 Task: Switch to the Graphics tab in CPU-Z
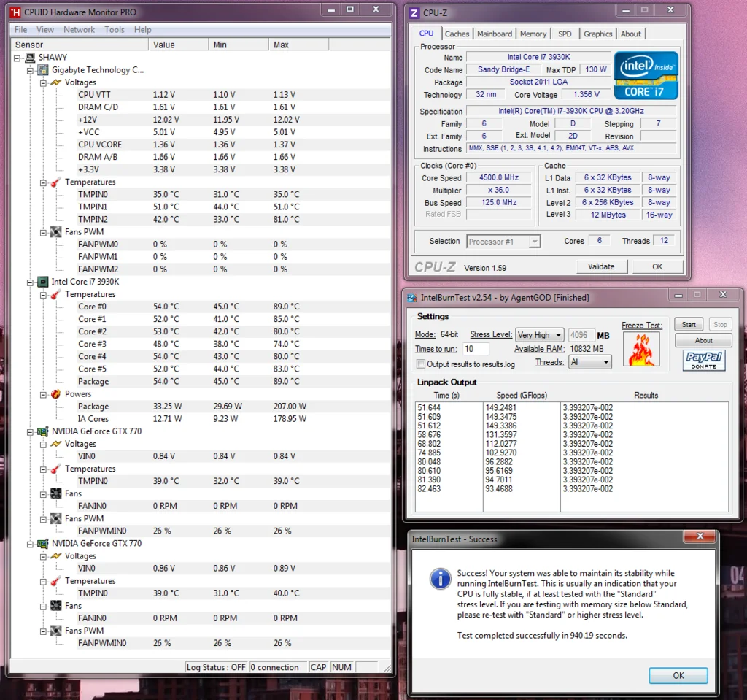598,34
